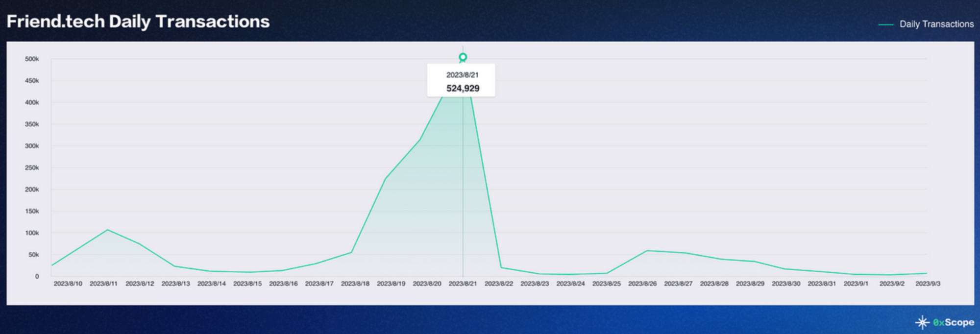Screen dimensions: 980x334
Task: Select the 2023/8/31 x-axis label
Action: coord(822,284)
